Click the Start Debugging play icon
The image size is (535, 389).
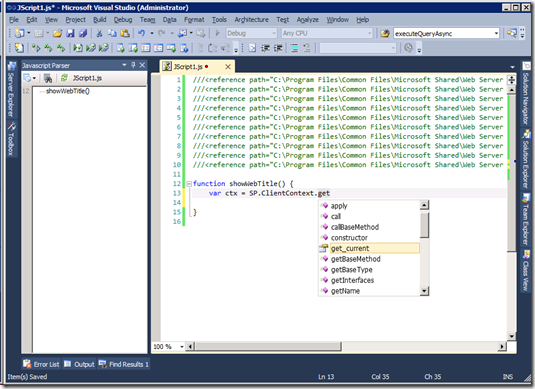coord(217,33)
